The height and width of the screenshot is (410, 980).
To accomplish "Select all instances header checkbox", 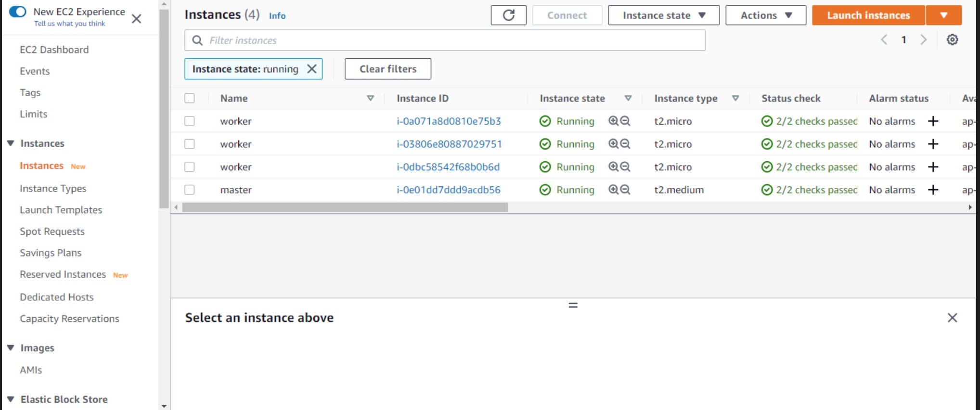I will tap(190, 98).
